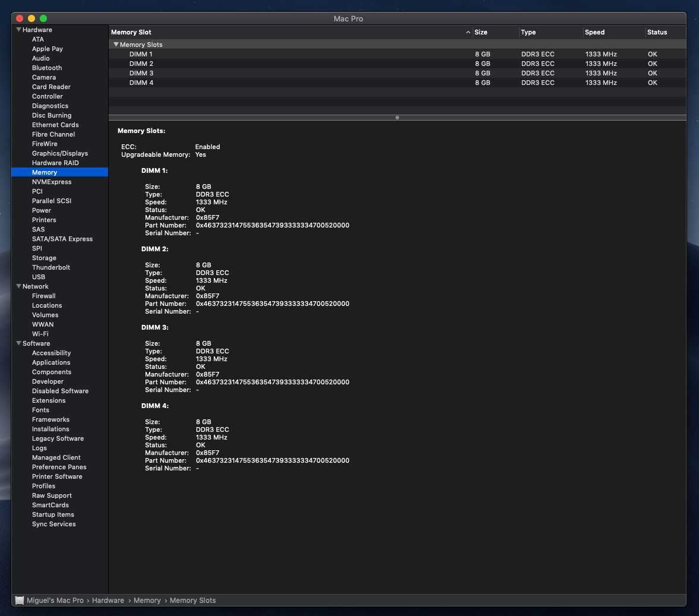The height and width of the screenshot is (616, 699).
Task: Open Firewall under Network
Action: [x=44, y=296]
